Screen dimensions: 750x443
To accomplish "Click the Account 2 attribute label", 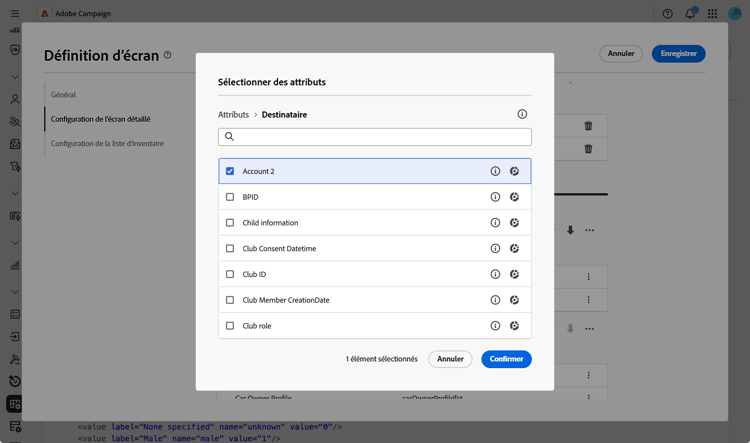I will click(258, 171).
